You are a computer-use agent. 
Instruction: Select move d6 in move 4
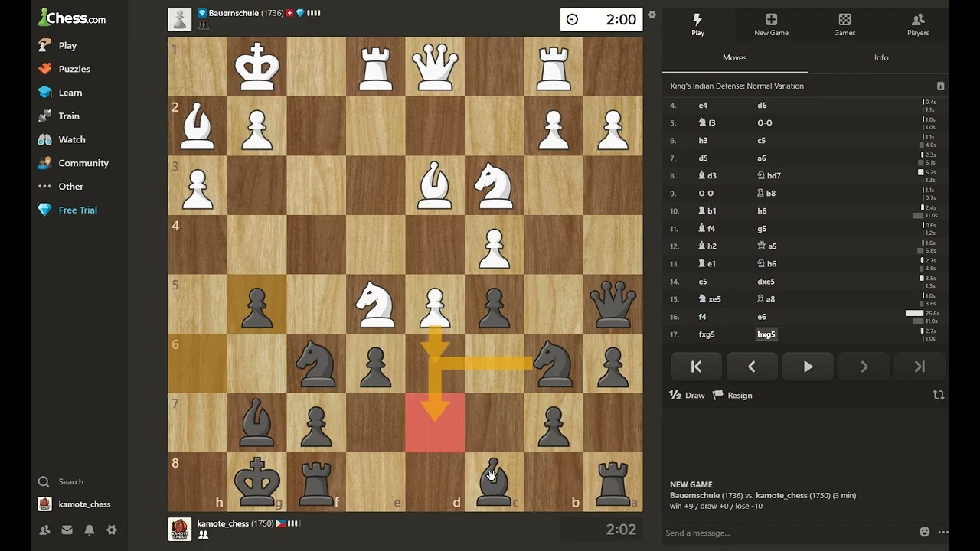pos(762,106)
